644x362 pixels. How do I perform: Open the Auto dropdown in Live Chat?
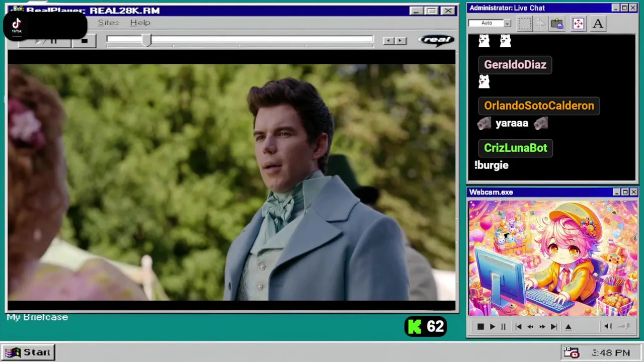click(507, 23)
